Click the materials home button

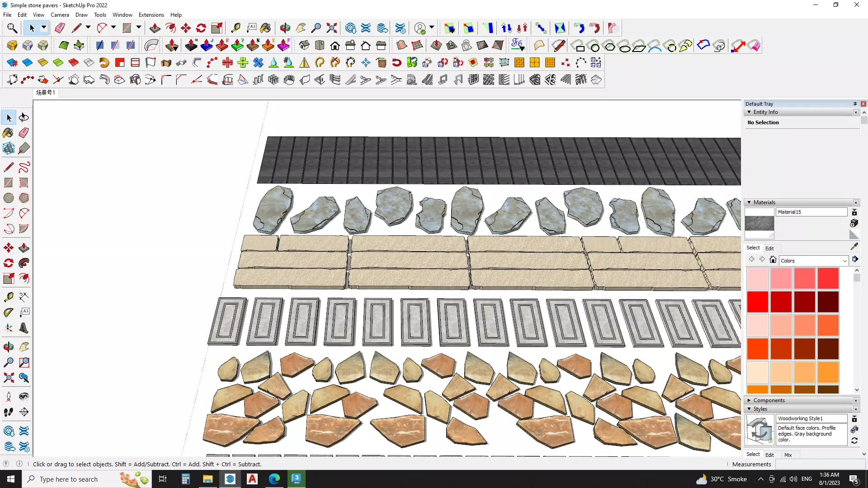[x=773, y=260]
